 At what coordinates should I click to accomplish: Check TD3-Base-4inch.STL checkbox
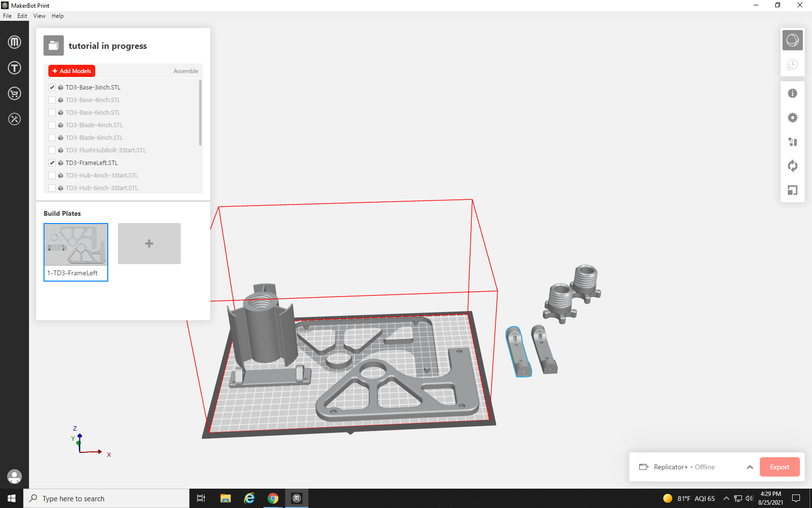tap(52, 100)
